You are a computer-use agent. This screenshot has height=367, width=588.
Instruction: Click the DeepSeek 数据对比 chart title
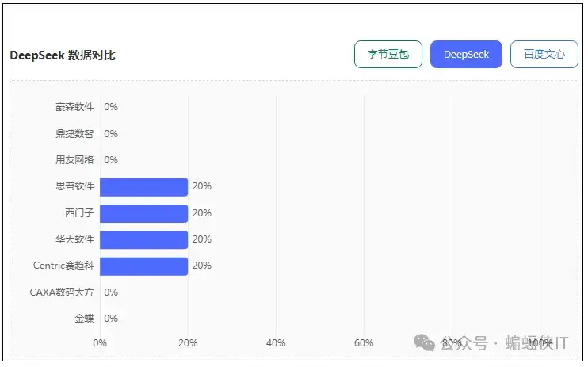pyautogui.click(x=63, y=55)
